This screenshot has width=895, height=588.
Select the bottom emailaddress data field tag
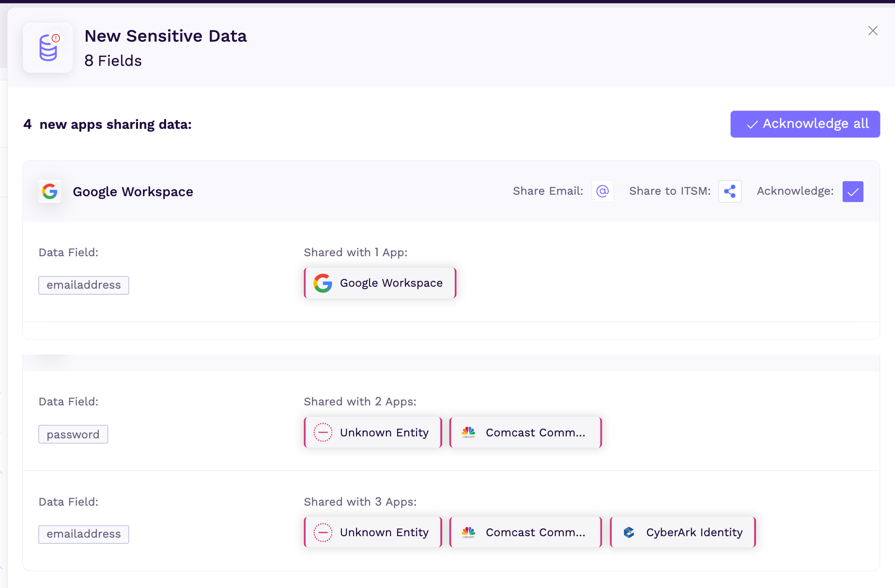click(x=84, y=534)
